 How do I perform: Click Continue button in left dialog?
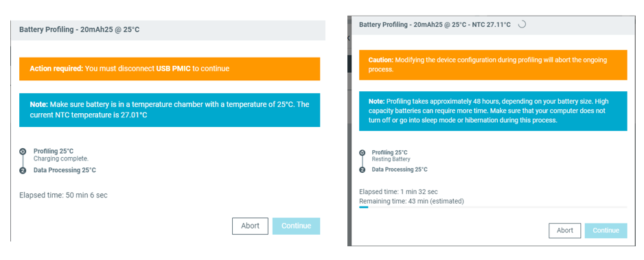tap(296, 226)
